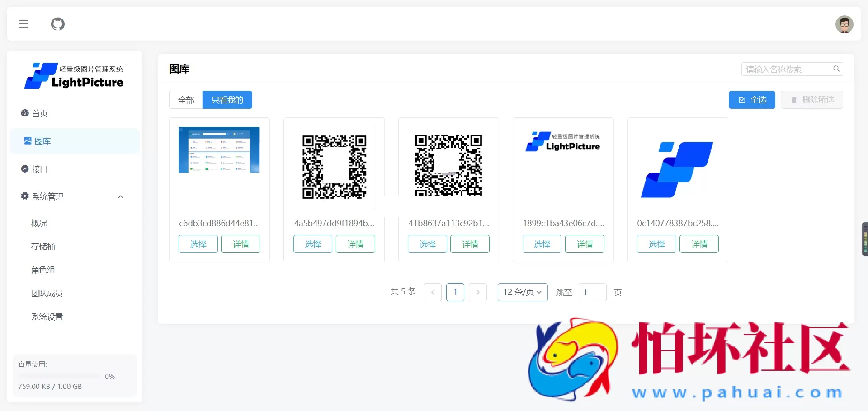Select the first screenshot image via 选择
This screenshot has height=411, width=868.
pos(198,244)
